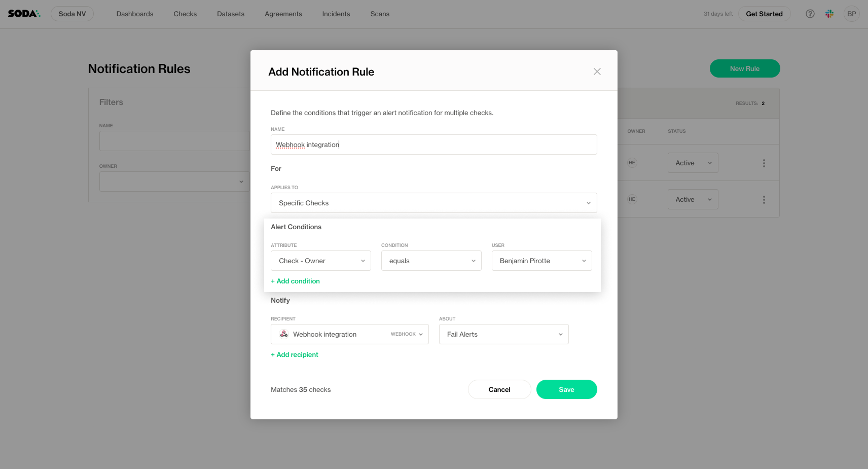Viewport: 868px width, 469px height.
Task: Click the Add recipient link
Action: pyautogui.click(x=295, y=354)
